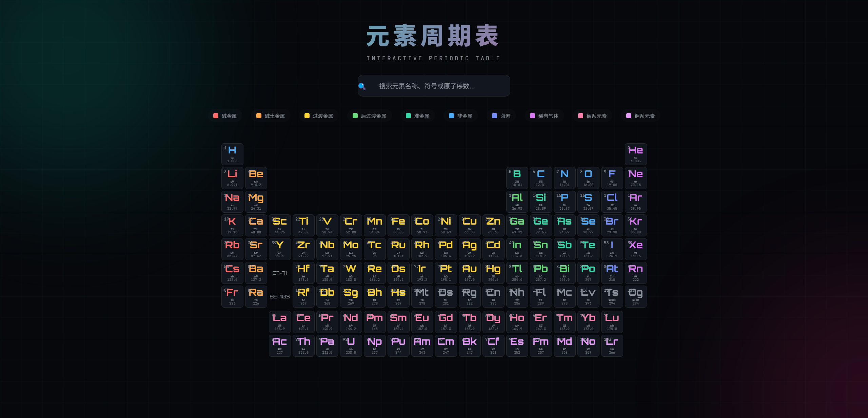The width and height of the screenshot is (868, 418).
Task: Select the Lanthanum (La) element tile
Action: click(280, 322)
